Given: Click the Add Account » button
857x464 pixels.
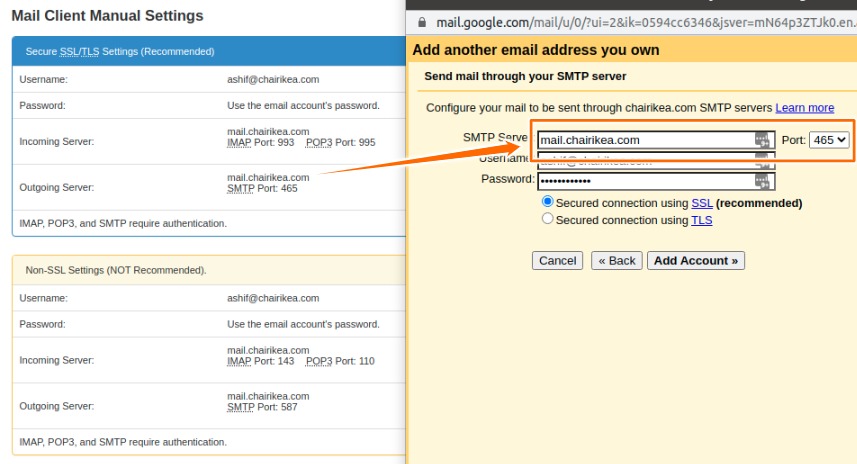Looking at the screenshot, I should tap(696, 261).
